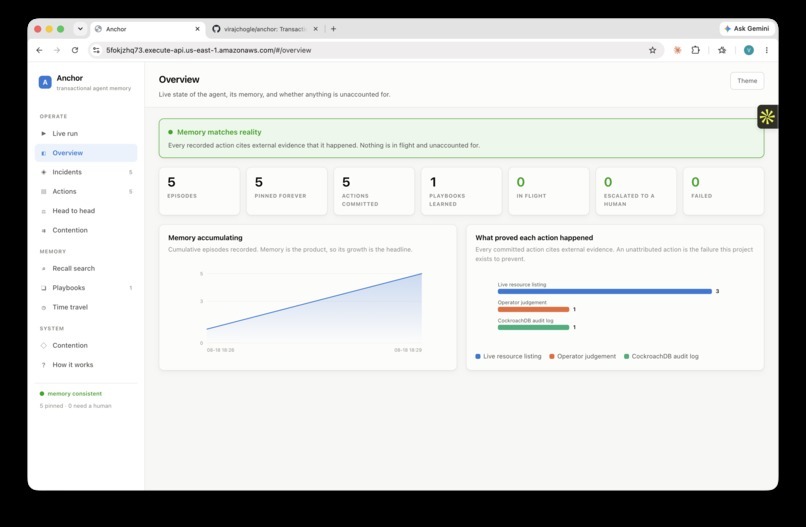Open How it works page
This screenshot has height=527, width=806.
[x=85, y=365]
